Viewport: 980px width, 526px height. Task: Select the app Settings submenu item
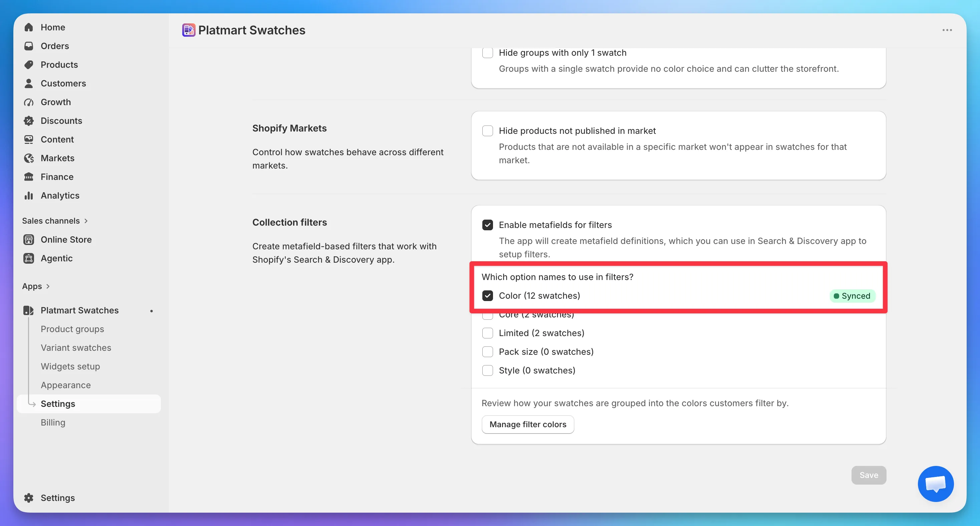pyautogui.click(x=89, y=404)
